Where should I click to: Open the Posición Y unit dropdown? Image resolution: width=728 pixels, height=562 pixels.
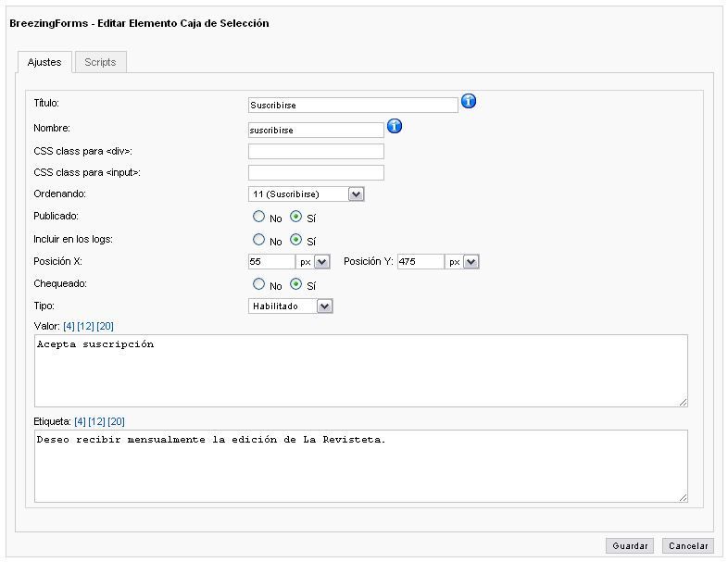coord(462,262)
